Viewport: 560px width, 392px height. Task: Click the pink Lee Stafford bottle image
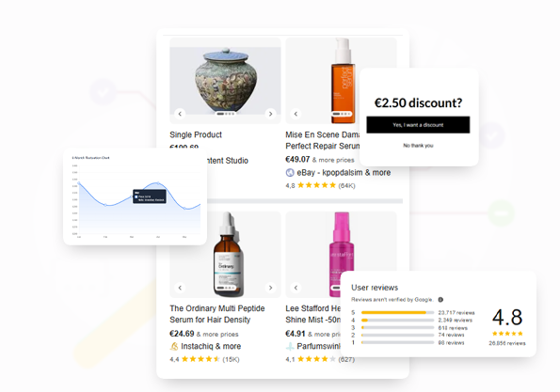click(x=342, y=254)
